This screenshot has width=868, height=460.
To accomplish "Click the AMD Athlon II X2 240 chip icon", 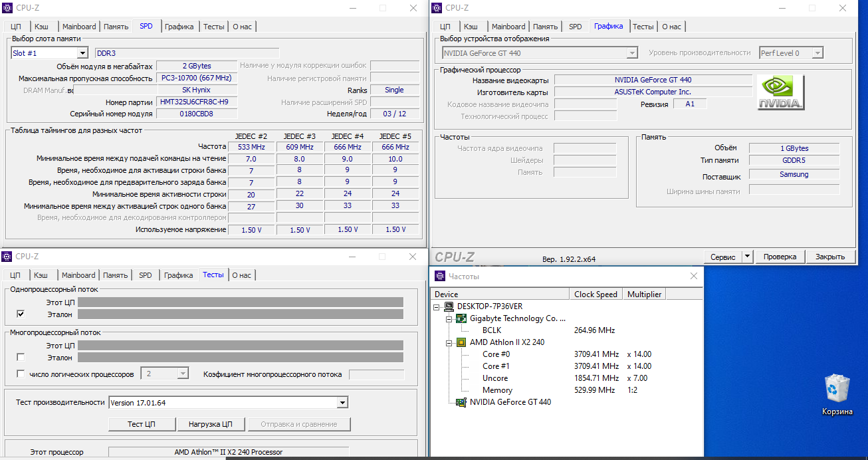I will point(461,342).
